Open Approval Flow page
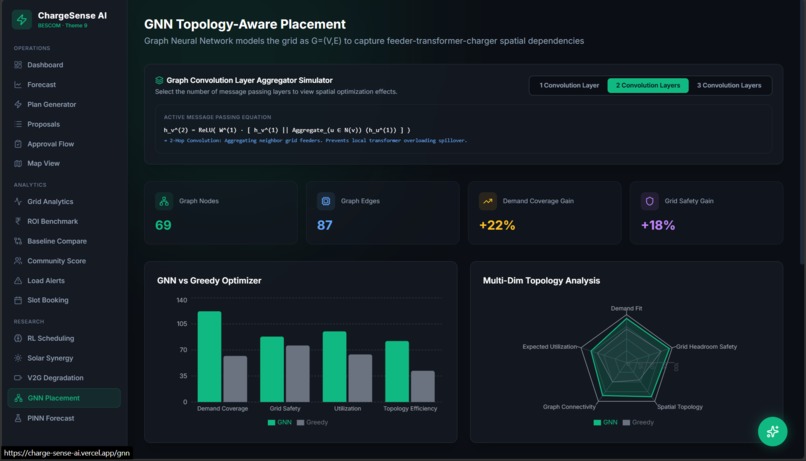This screenshot has width=806, height=461. coord(64,144)
